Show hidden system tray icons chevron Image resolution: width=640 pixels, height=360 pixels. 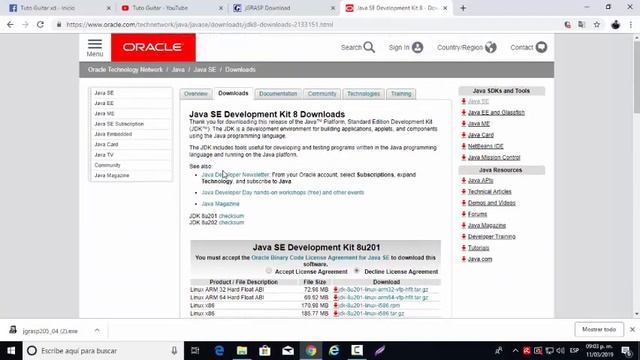pos(515,351)
